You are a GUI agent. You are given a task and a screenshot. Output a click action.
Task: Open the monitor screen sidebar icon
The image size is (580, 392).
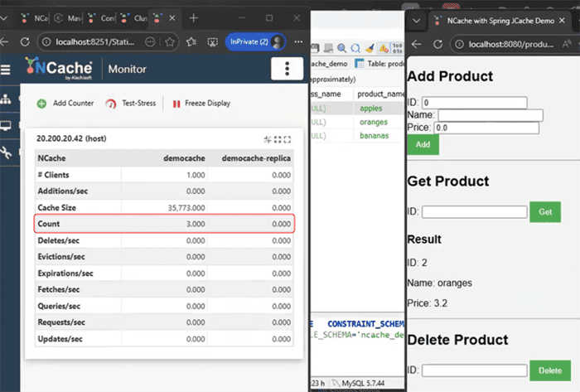coord(6,126)
